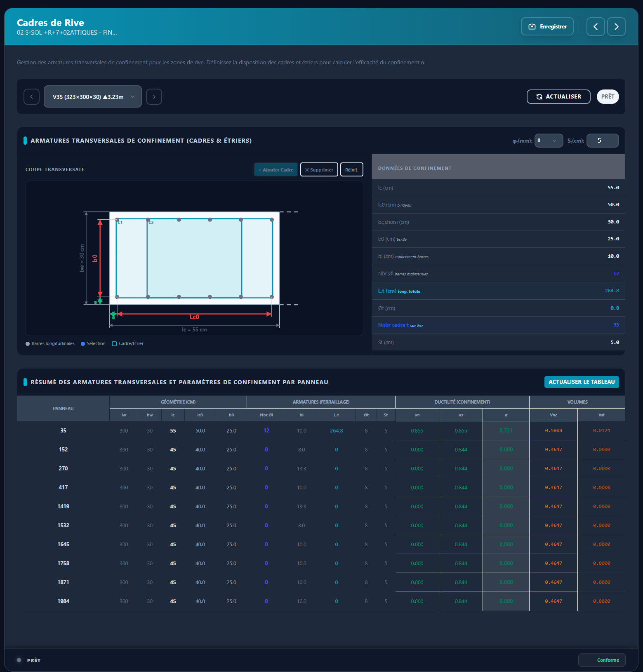Select panel 35 row in the table
643x672 pixels.
coord(321,430)
